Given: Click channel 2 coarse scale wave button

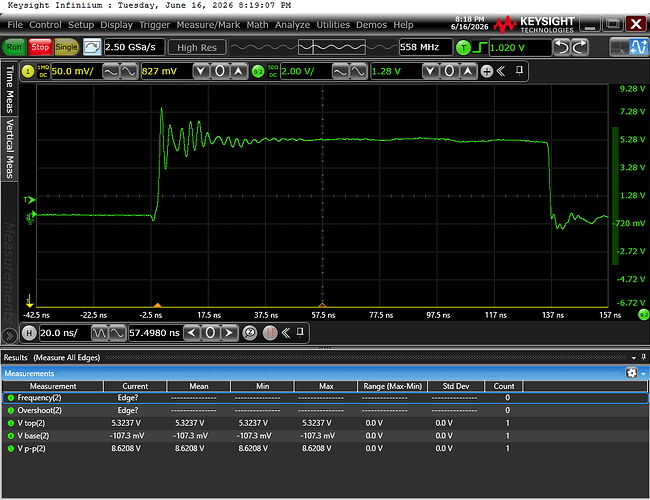Looking at the screenshot, I should pos(340,71).
